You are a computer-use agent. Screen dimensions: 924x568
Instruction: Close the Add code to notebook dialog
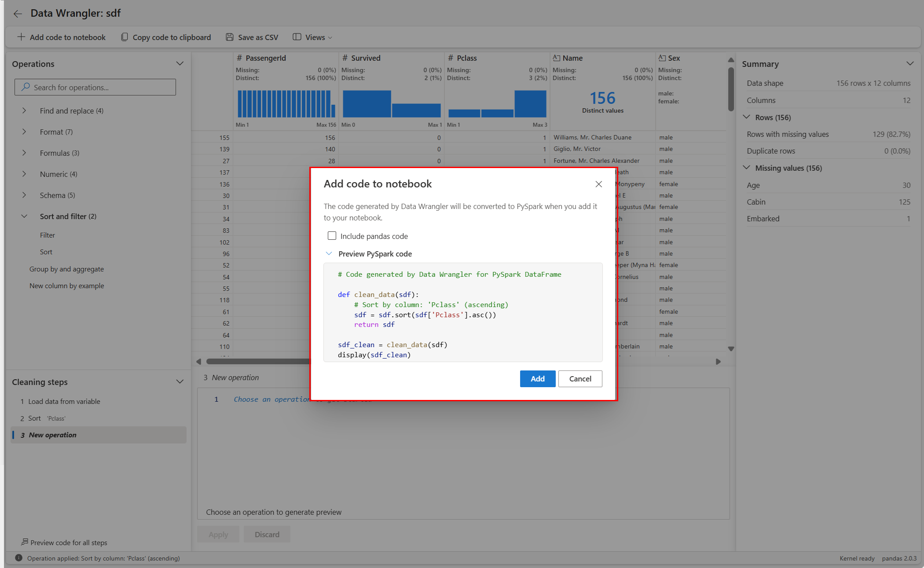[599, 184]
